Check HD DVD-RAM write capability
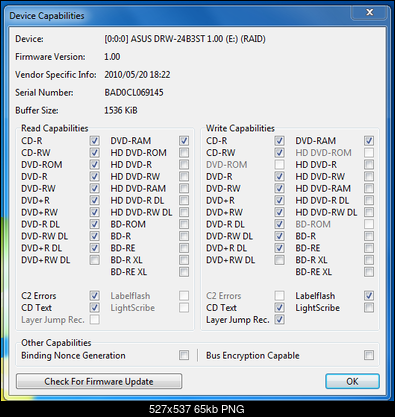 coord(369,188)
